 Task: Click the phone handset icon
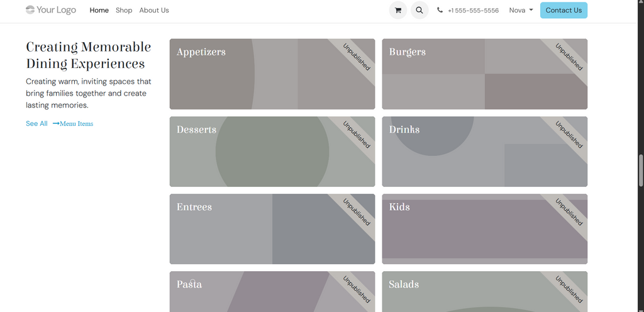coord(440,10)
